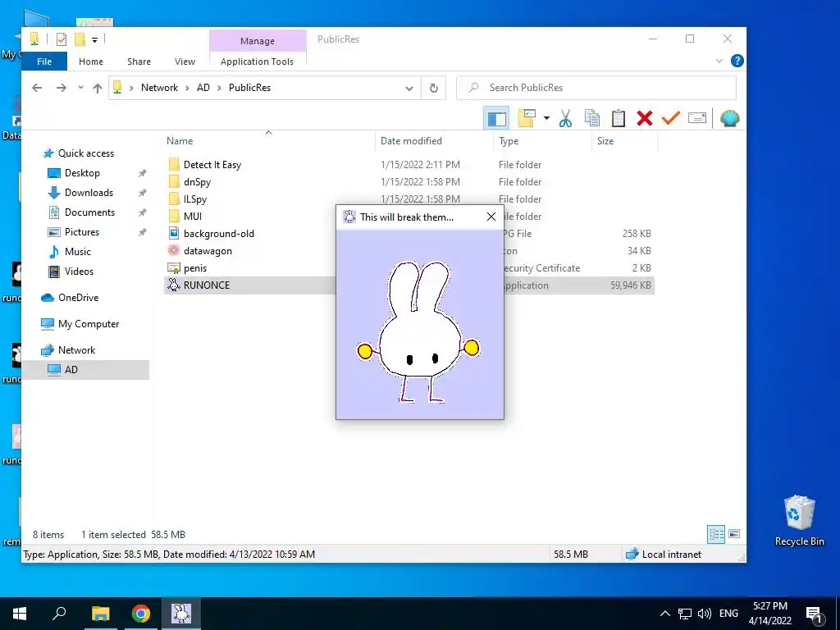
Task: Expand the ribbon with the chevron
Action: (x=719, y=61)
